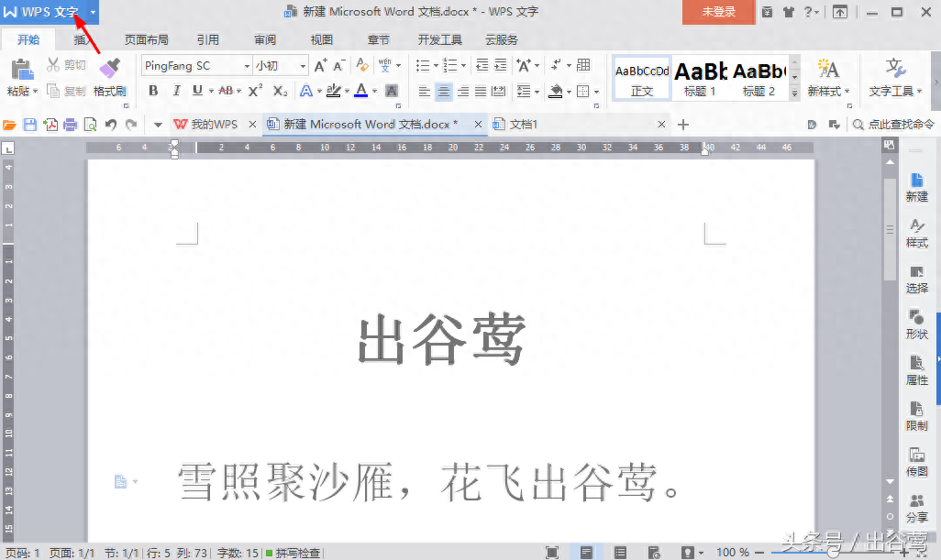
Task: Open 样式 panel in right sidebar
Action: click(916, 233)
